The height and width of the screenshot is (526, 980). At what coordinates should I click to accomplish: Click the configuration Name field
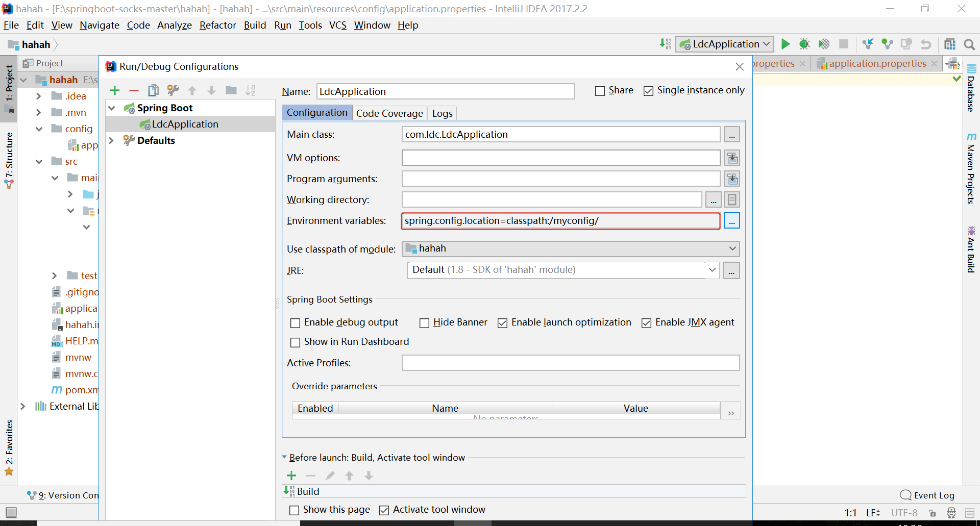[x=446, y=91]
